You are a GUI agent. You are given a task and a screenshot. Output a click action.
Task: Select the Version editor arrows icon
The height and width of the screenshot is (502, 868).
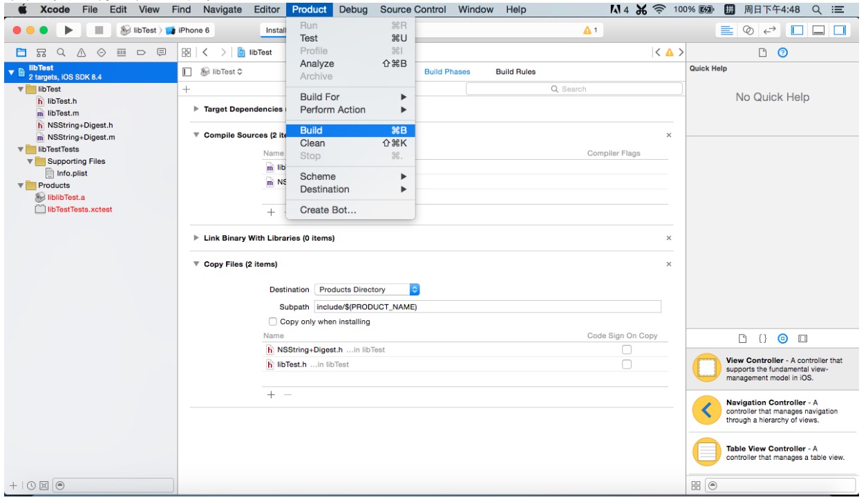[x=770, y=30]
